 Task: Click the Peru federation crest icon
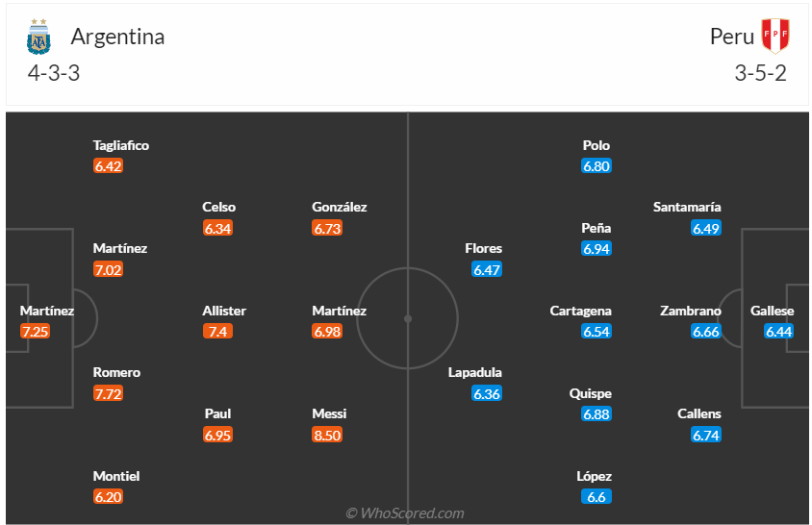[x=774, y=37]
